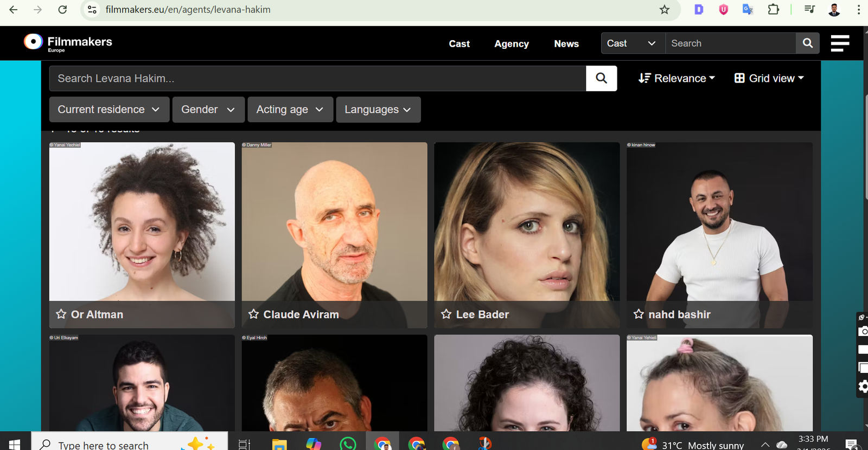Open the Uri Elkayam credited photo card
Screen dimensions: 868x450
[142, 383]
